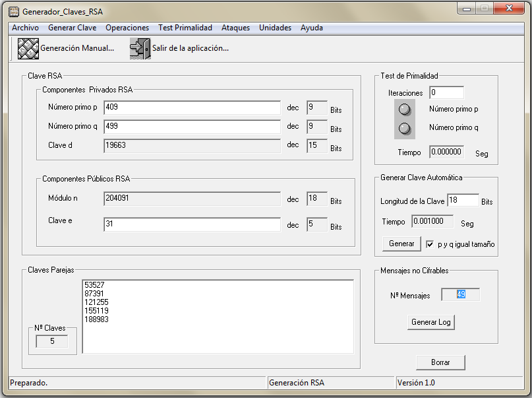
Task: Click the application icon in title bar
Action: pos(13,12)
